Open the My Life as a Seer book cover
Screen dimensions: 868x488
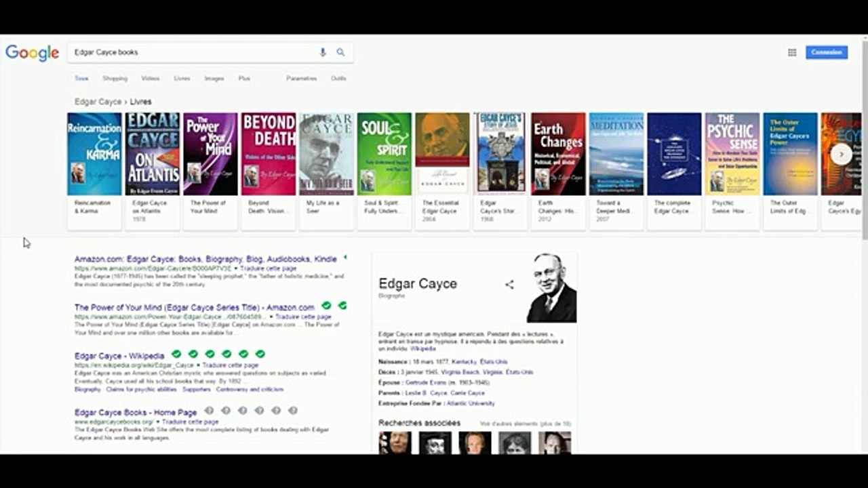click(x=326, y=154)
